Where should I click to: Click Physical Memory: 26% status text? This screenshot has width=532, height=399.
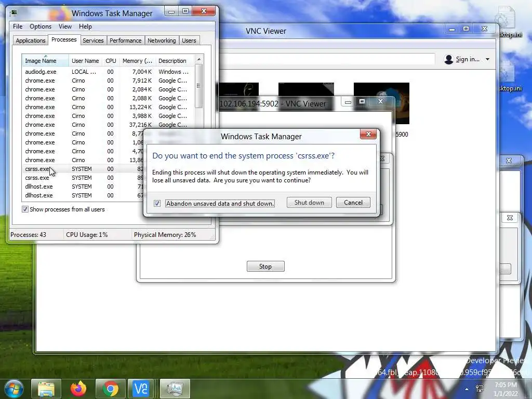(165, 235)
